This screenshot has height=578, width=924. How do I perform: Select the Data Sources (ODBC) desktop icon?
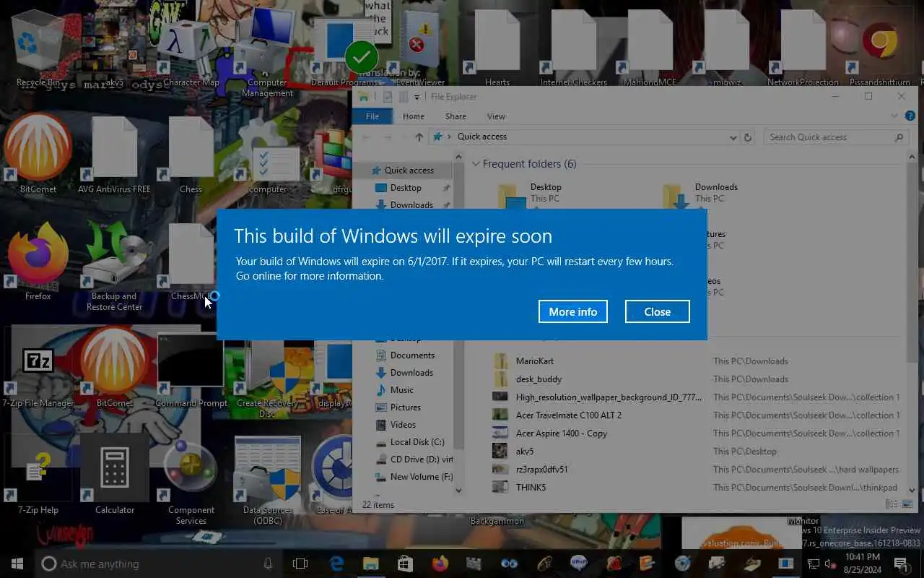click(x=267, y=480)
